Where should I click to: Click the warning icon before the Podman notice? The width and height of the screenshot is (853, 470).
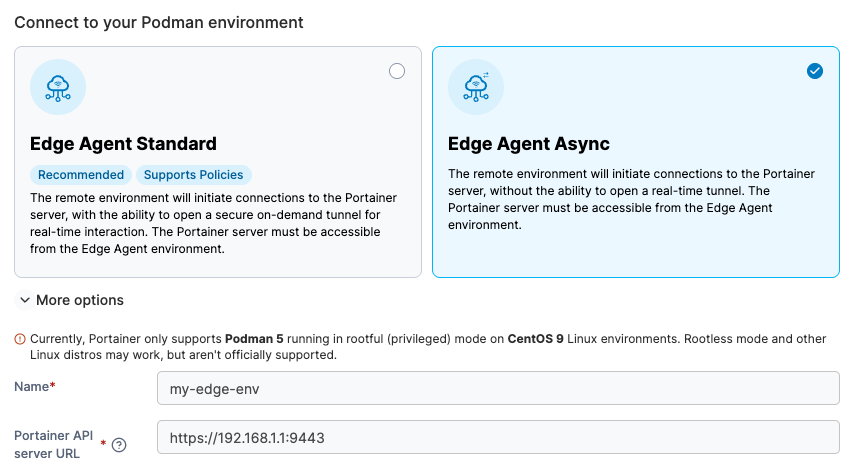20,339
